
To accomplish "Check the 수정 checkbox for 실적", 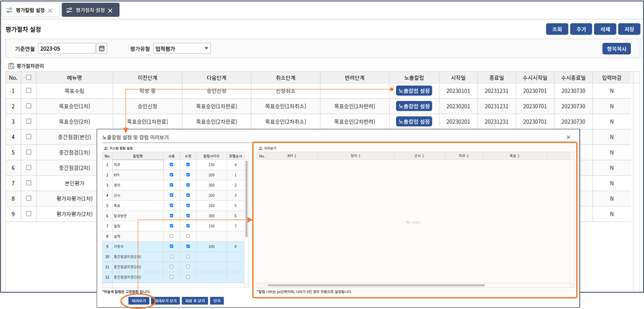I will pyautogui.click(x=188, y=236).
